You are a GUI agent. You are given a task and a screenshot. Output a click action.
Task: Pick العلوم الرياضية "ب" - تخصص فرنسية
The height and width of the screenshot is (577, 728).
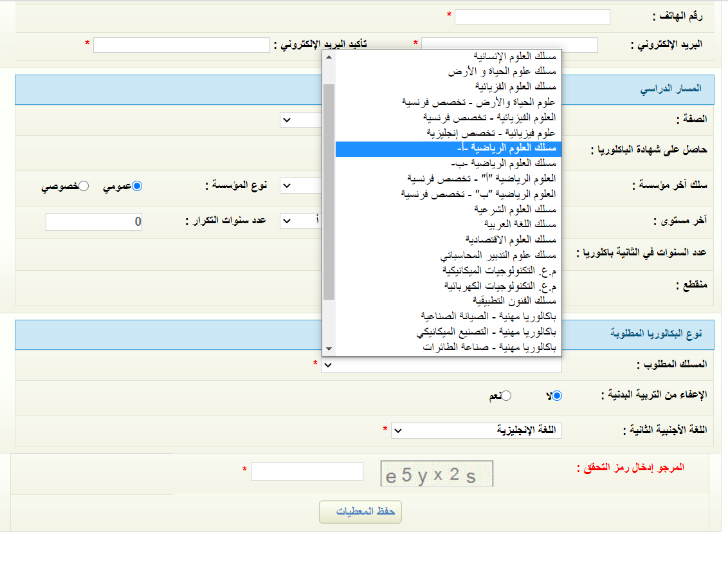tap(448, 195)
